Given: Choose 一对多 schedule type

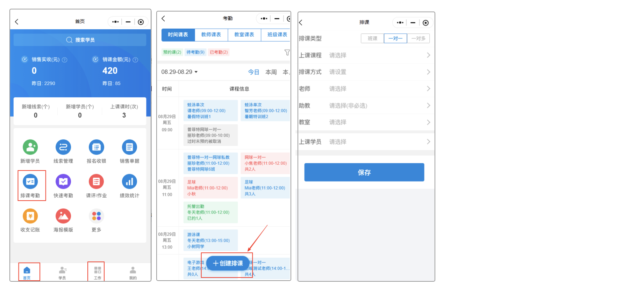Looking at the screenshot, I should pyautogui.click(x=418, y=38).
